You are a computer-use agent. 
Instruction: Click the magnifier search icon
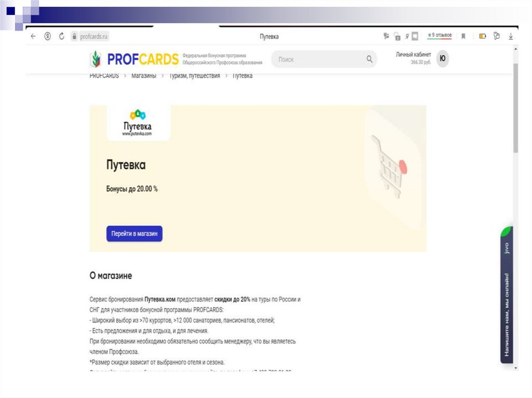point(369,59)
